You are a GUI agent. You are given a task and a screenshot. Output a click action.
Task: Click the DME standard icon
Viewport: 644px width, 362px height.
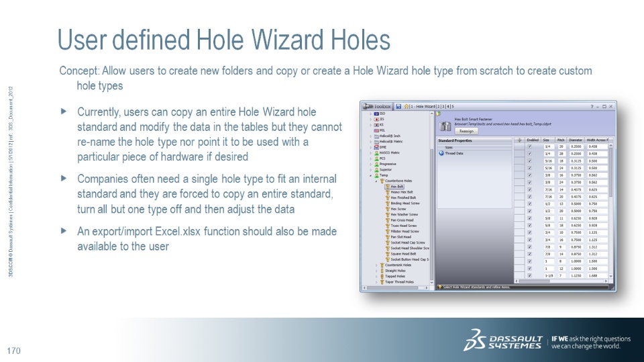coord(376,147)
